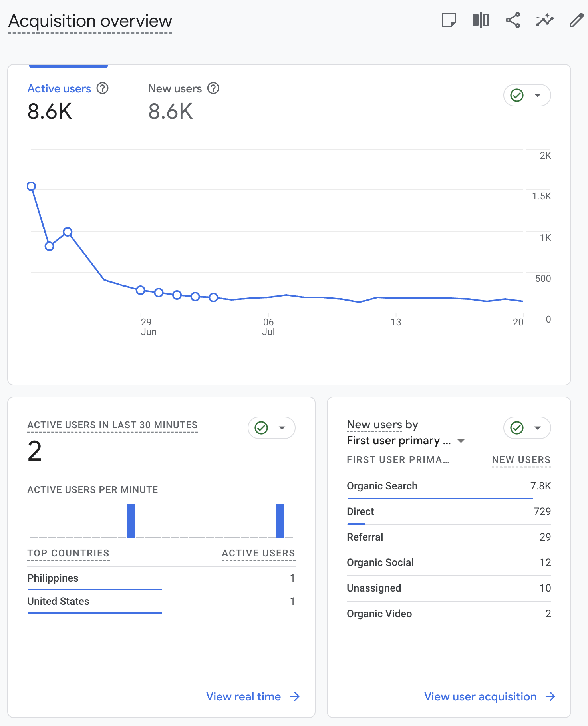Click the pencil customize report icon

coord(576,20)
